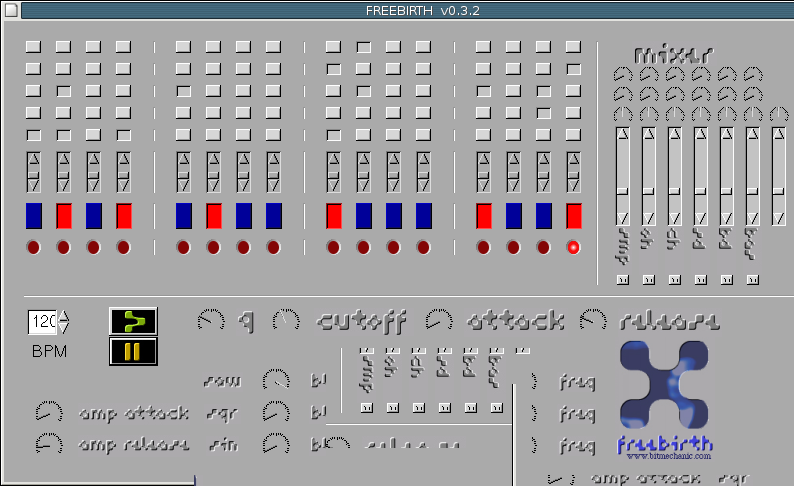
Task: Click into the BPM value field
Action: tap(42, 322)
